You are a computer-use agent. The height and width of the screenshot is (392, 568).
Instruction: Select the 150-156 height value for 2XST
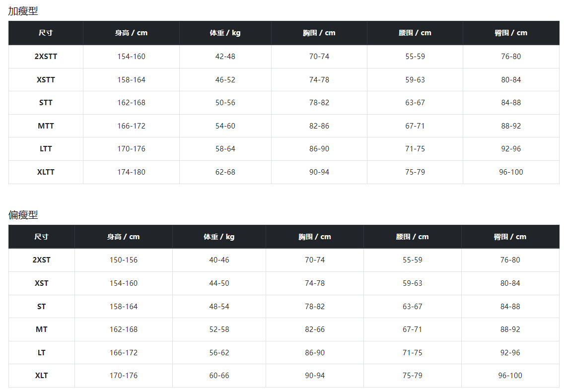pos(124,260)
